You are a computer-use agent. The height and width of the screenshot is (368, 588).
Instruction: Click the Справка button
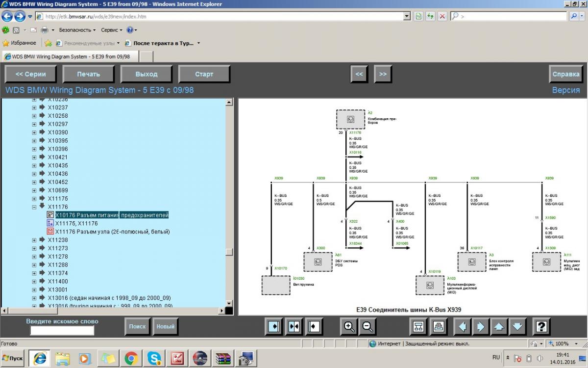coord(566,74)
